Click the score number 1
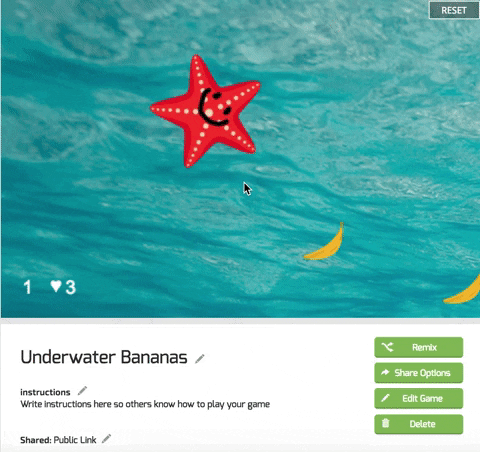This screenshot has width=480, height=452. 27,287
